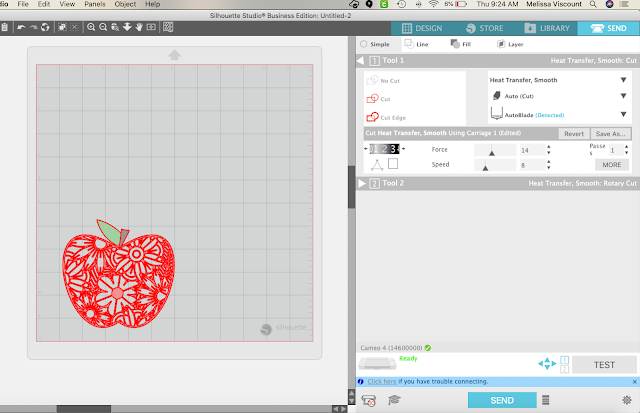Screen dimensions: 640x413
Task: Switch to the Fill action mode
Action: click(x=461, y=44)
